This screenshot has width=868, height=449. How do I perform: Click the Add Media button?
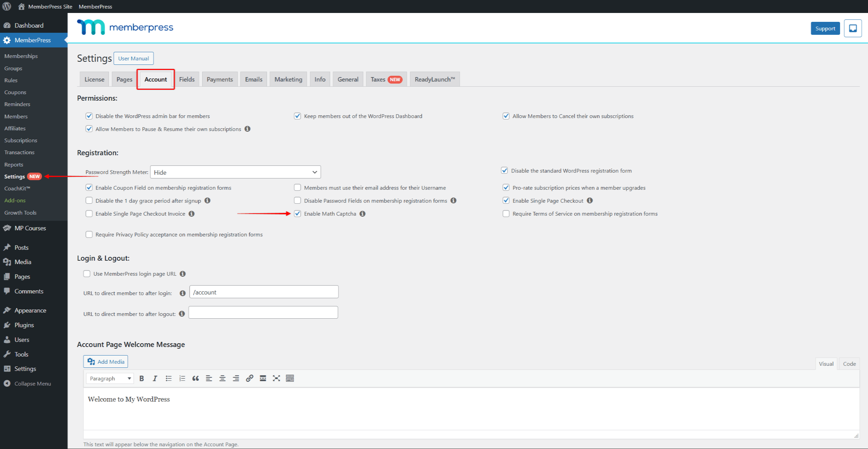point(106,362)
